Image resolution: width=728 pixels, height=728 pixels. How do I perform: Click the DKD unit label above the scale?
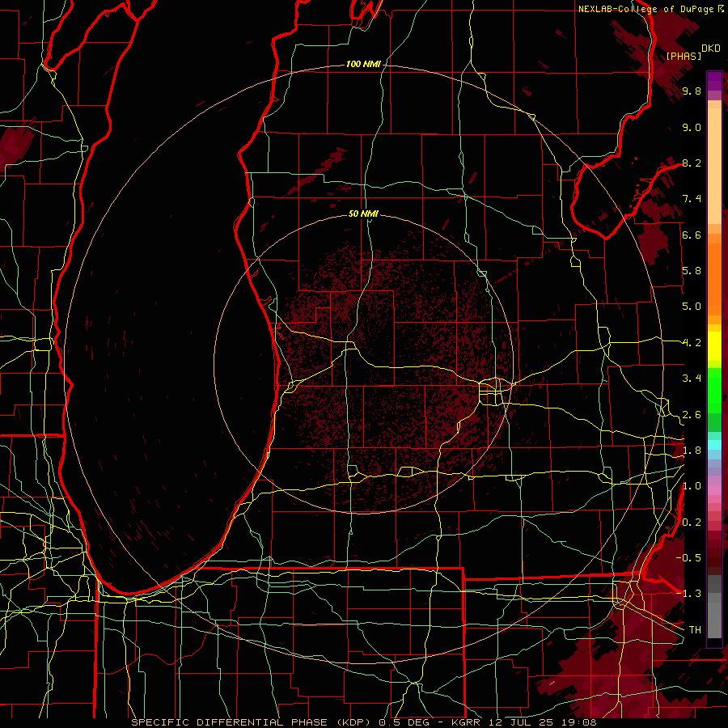[711, 49]
